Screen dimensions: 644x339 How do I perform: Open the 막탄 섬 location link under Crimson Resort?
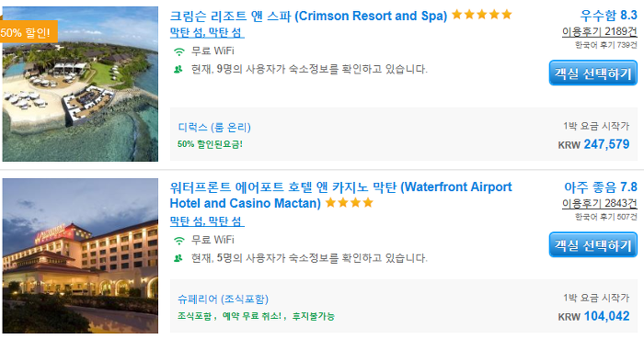[207, 32]
